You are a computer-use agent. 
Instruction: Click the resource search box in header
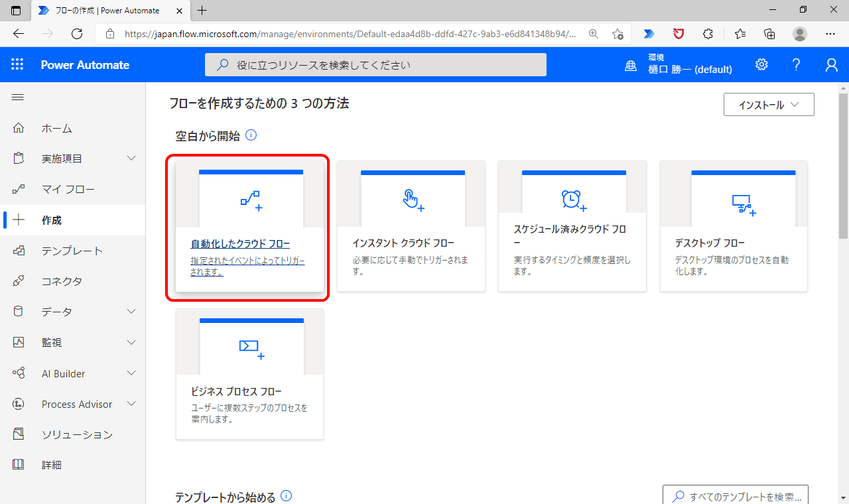point(375,65)
